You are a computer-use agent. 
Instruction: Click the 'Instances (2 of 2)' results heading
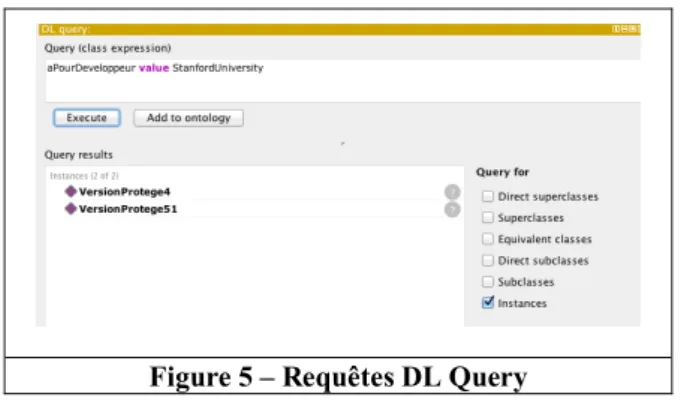click(x=84, y=176)
